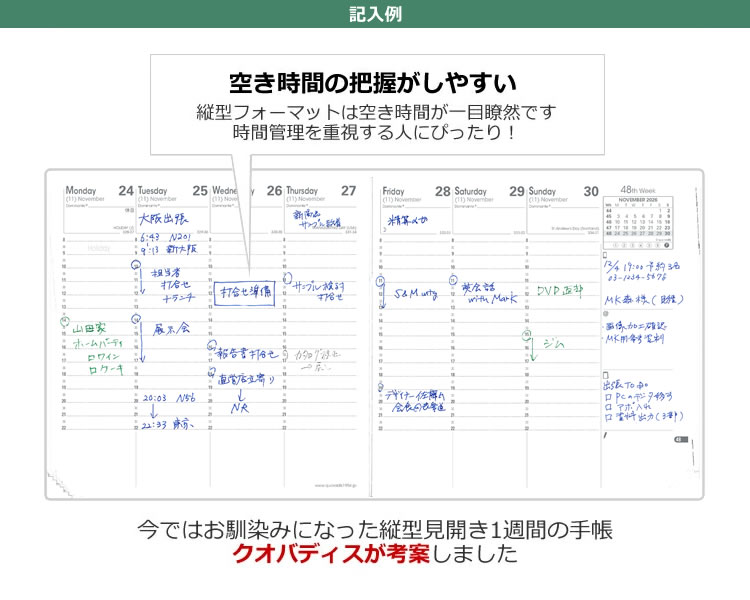Click the green circled marker beside 山田家
The height and width of the screenshot is (600, 750).
click(x=65, y=322)
